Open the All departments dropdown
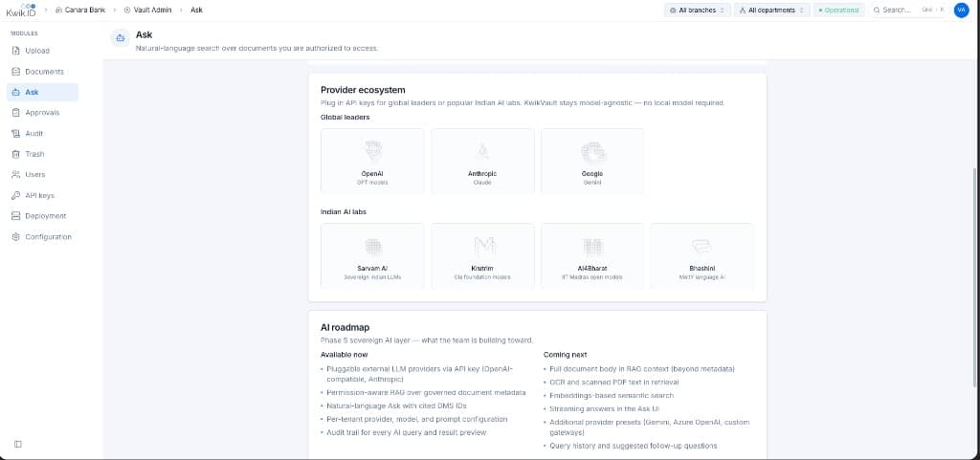The width and height of the screenshot is (980, 460). click(772, 10)
